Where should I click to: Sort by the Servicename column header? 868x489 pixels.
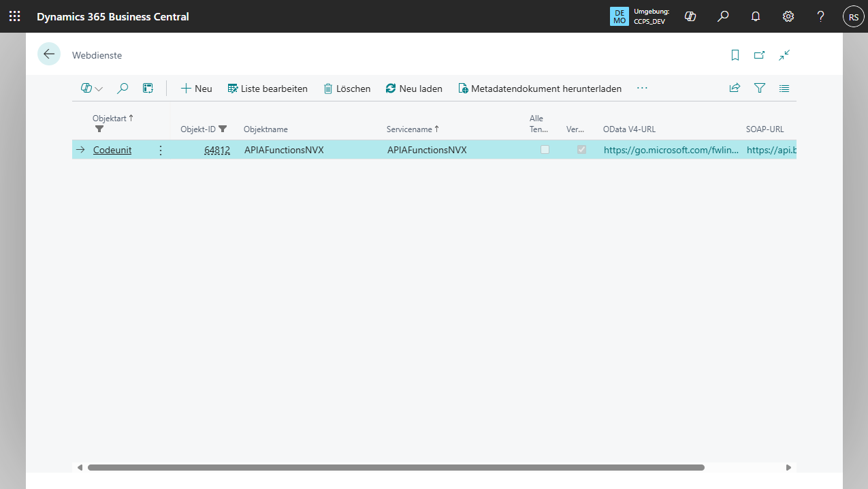pos(413,129)
